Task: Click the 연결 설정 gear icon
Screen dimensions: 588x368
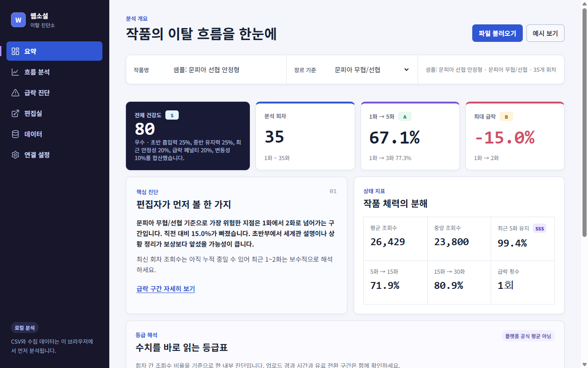Action: [x=15, y=155]
